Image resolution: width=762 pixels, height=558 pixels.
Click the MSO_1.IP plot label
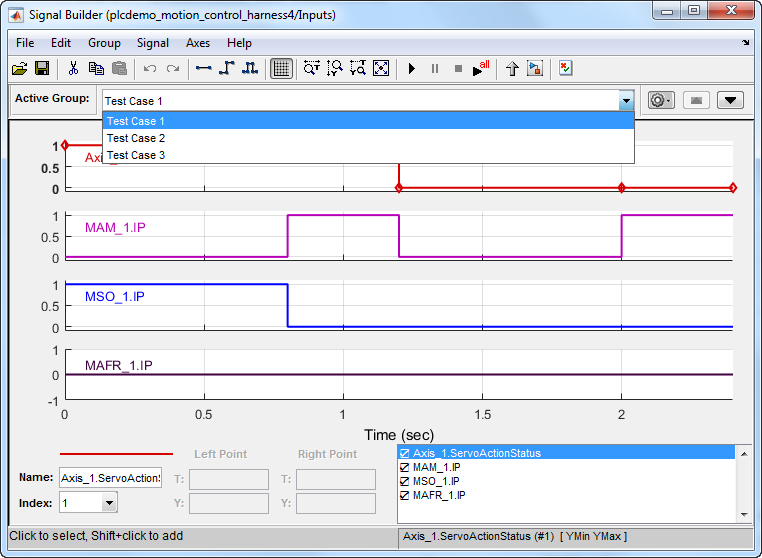115,296
